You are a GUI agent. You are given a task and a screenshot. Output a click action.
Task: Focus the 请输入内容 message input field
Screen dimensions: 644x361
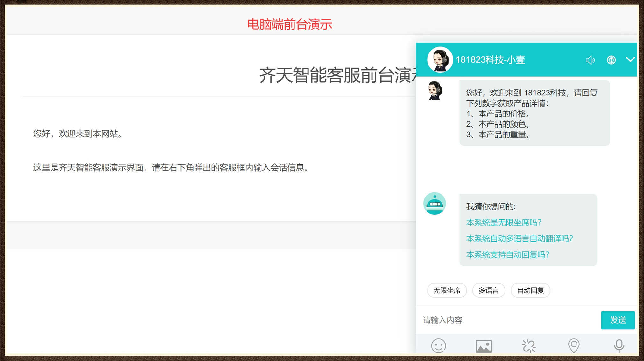click(508, 320)
